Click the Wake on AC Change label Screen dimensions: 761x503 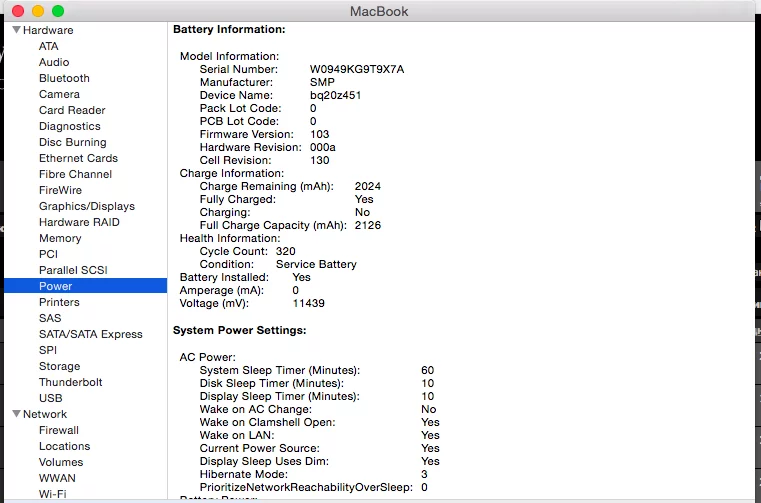(256, 410)
